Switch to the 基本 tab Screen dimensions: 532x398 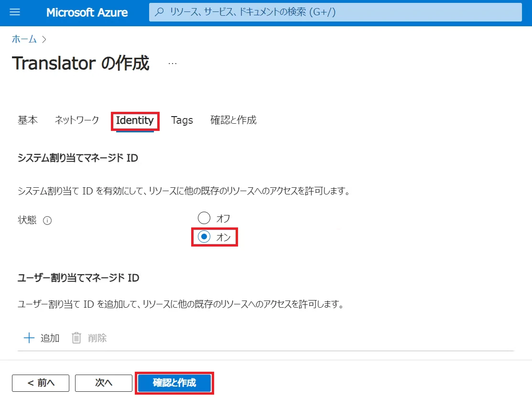point(28,120)
